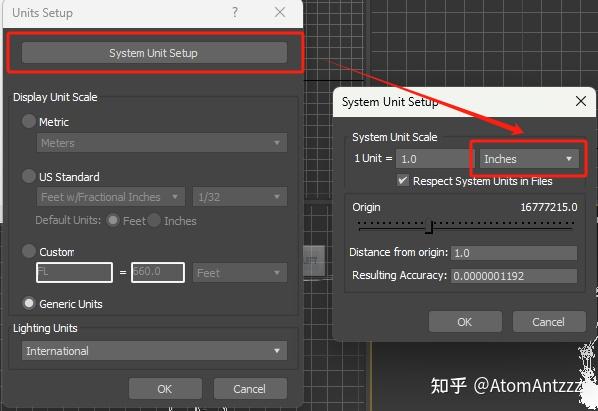Click OK in Units Setup dialog

pos(165,389)
